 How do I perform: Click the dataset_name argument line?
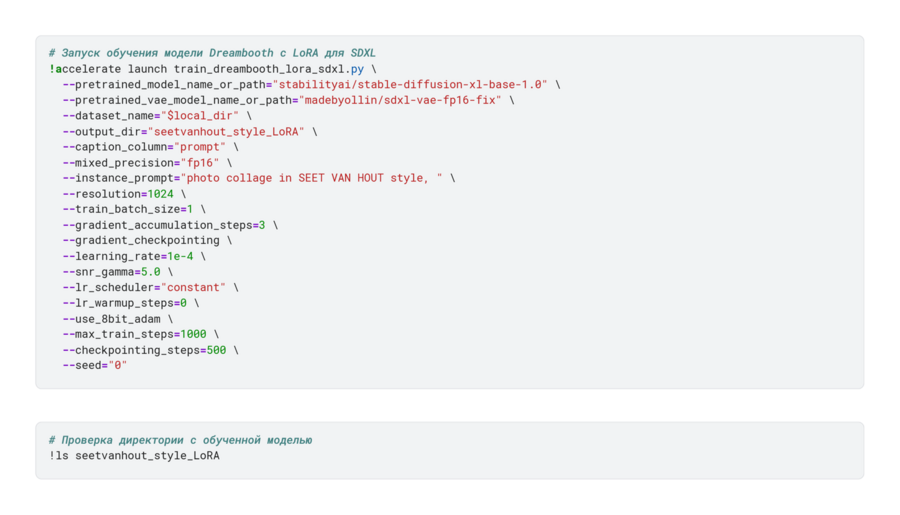coord(156,116)
